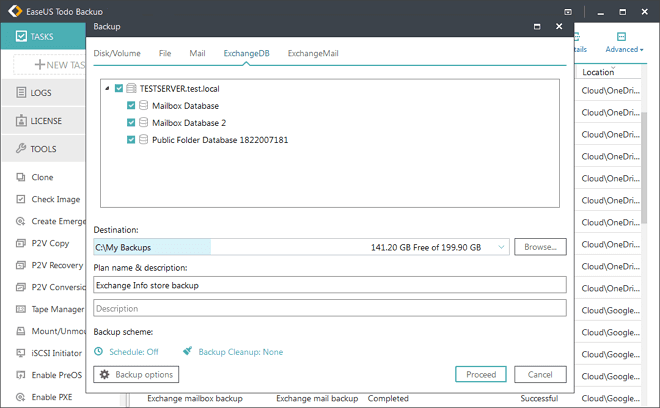The width and height of the screenshot is (660, 408).
Task: Collapse the TESTSERVER.test.local tree node
Action: click(x=107, y=88)
